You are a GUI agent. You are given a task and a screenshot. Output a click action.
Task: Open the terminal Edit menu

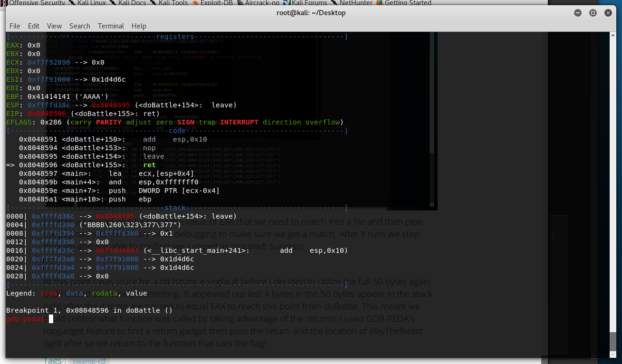tap(34, 26)
